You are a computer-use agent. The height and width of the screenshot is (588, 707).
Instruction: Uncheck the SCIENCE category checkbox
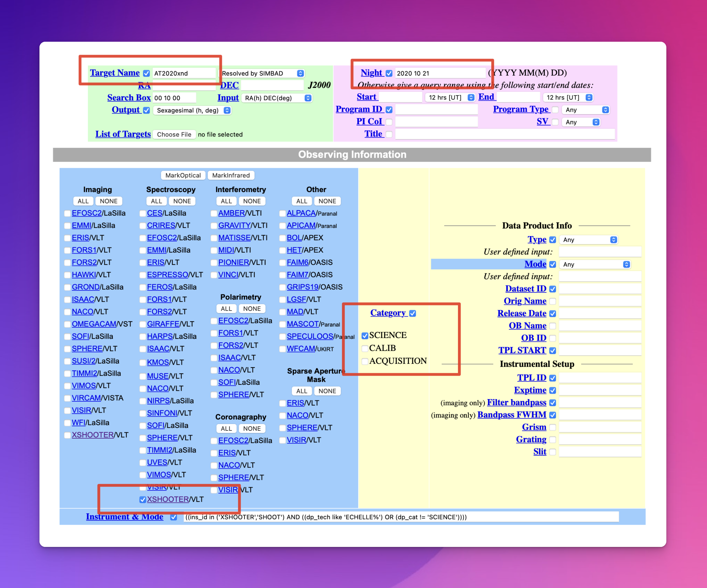(x=364, y=335)
